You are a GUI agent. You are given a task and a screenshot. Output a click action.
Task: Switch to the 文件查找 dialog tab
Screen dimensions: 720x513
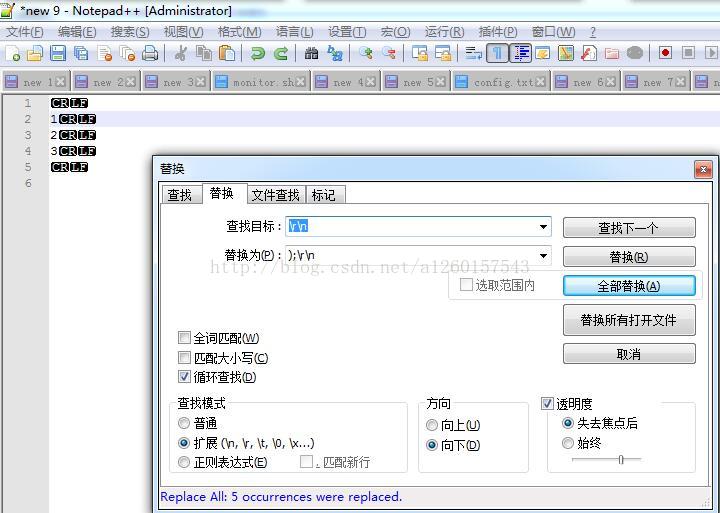(276, 195)
